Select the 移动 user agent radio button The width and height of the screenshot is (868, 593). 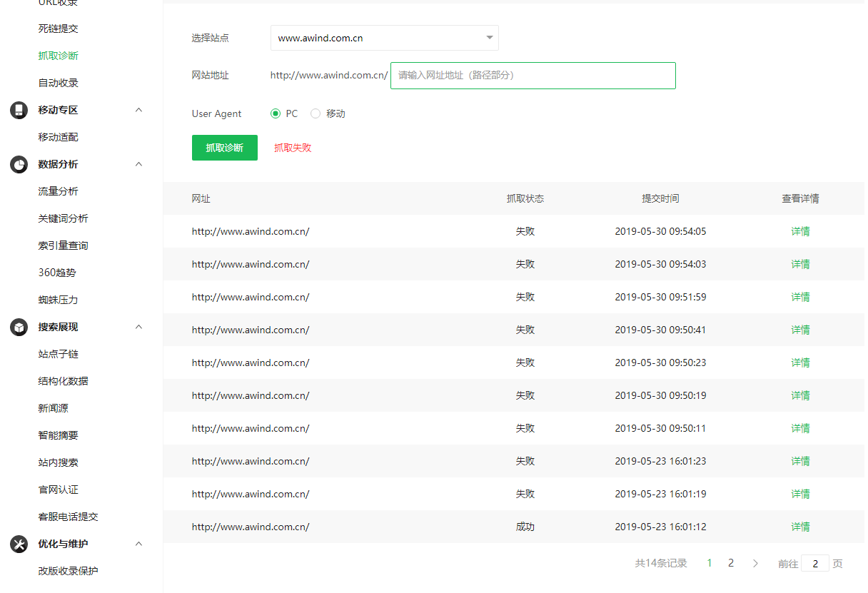coord(316,113)
